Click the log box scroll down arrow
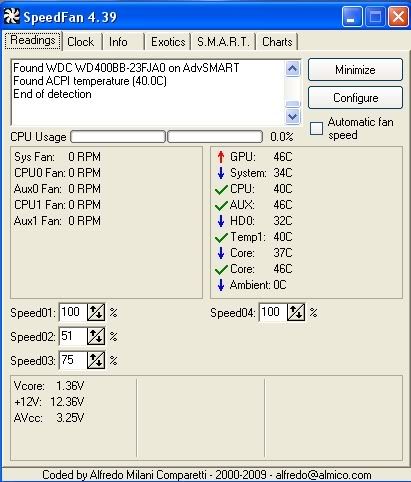411x482 pixels. coord(292,116)
